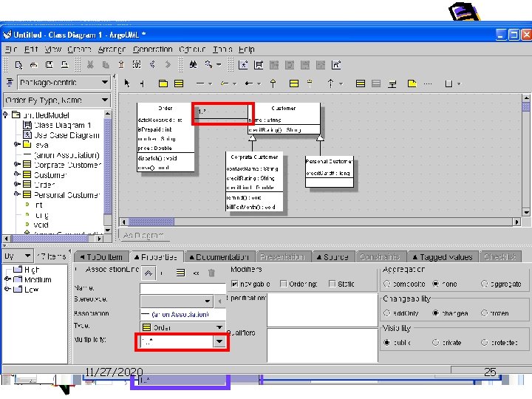
Task: Click the New project toolbar icon
Action: [x=18, y=65]
